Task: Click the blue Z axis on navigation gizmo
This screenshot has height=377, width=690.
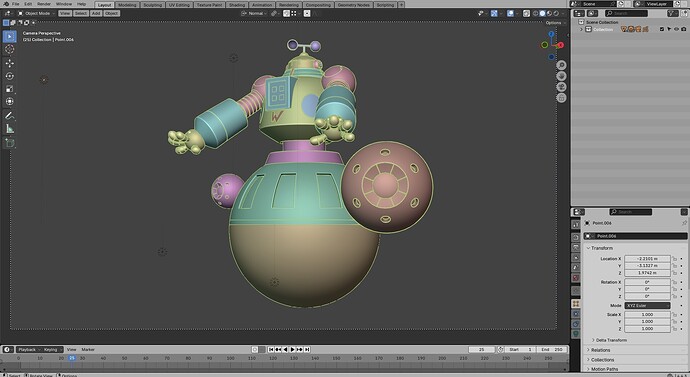Action: point(551,34)
